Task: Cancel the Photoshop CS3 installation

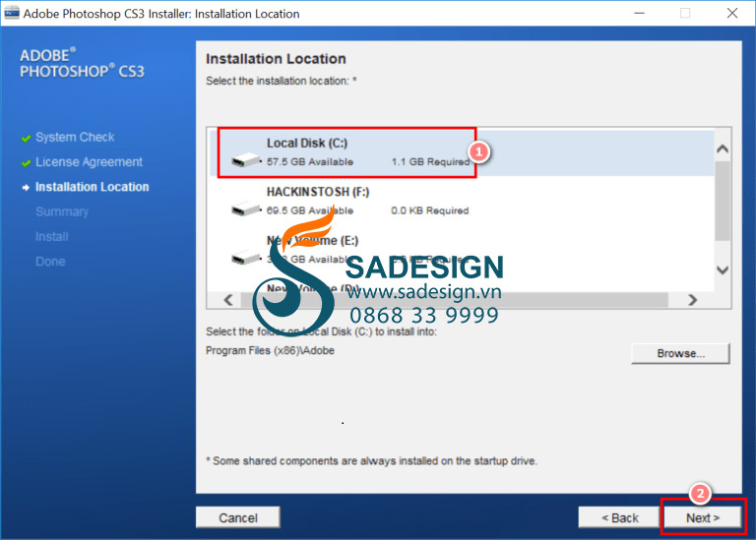Action: point(237,517)
